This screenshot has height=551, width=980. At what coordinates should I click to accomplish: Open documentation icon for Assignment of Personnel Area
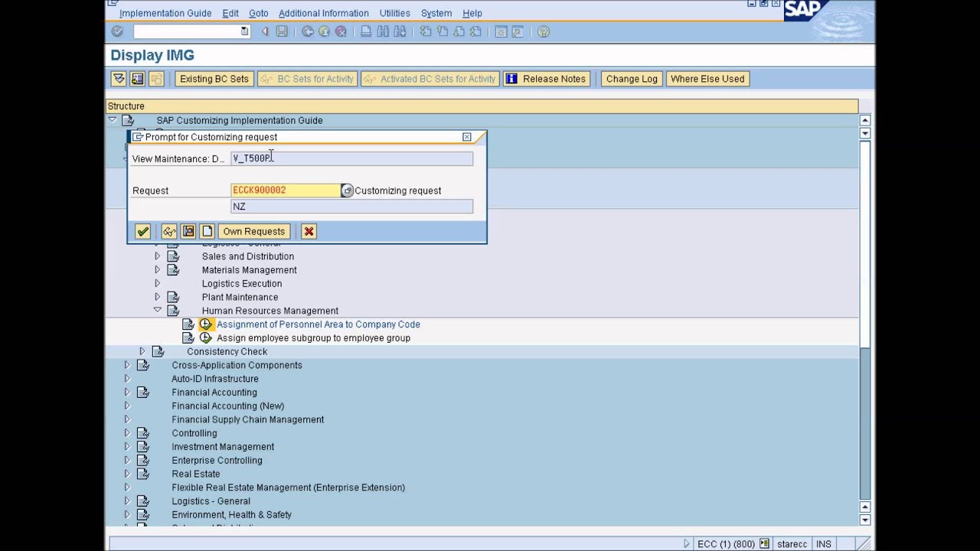tap(188, 324)
